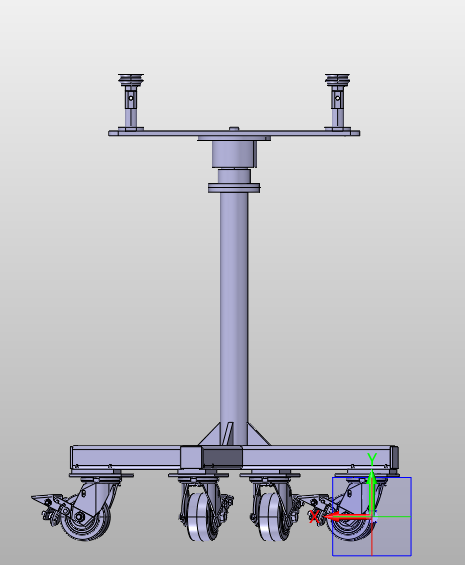The height and width of the screenshot is (565, 465).
Task: Select the cylindrical housing under top plate
Action: (x=234, y=154)
